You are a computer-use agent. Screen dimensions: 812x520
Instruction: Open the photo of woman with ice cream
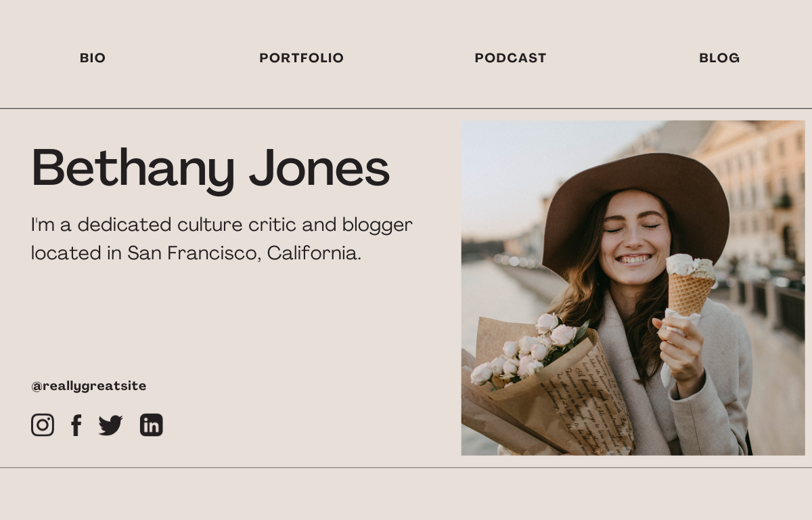[x=633, y=288]
